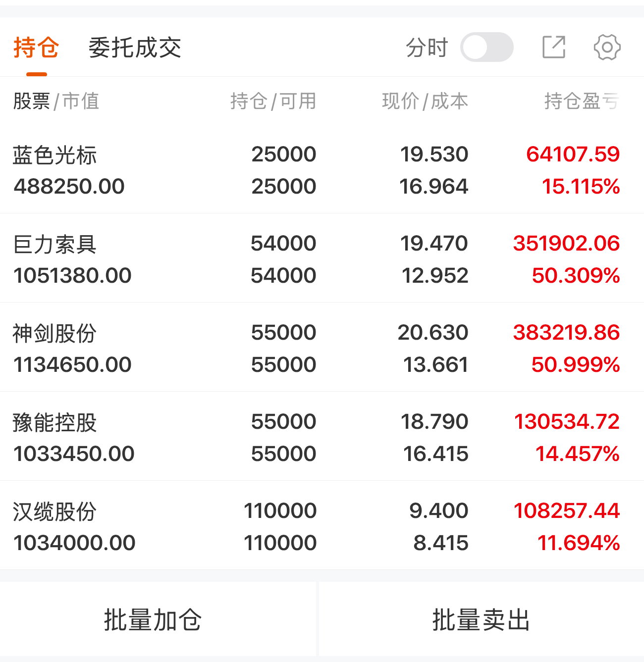The image size is (644, 662).
Task: Sort by 持仓盈亏 column header
Action: pyautogui.click(x=582, y=101)
